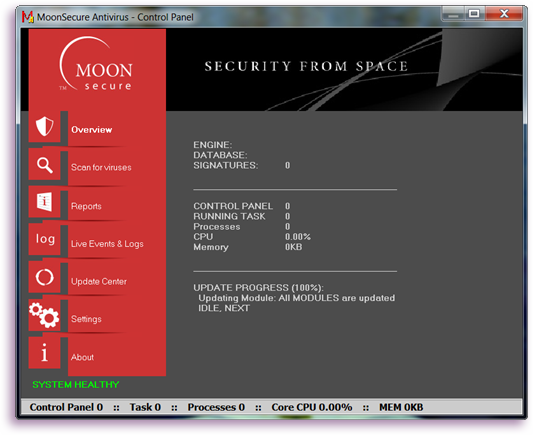538x435 pixels.
Task: Click the RUNNING TASK row label
Action: [x=230, y=216]
